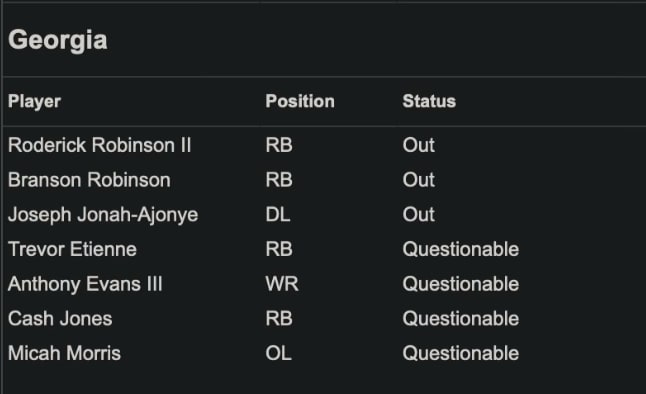646x394 pixels.
Task: Click player name Joseph Jonah-Ajonye
Action: point(103,215)
